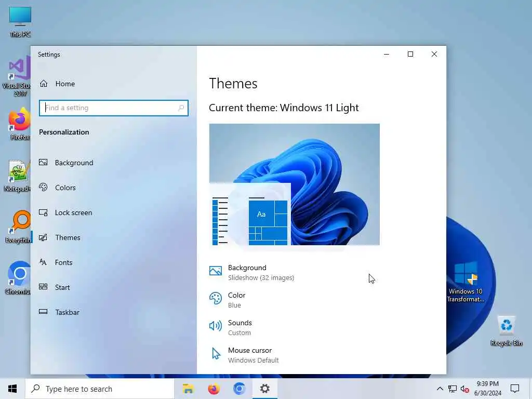Click the Mouse cursor arrow icon
This screenshot has height=399, width=532.
point(216,353)
